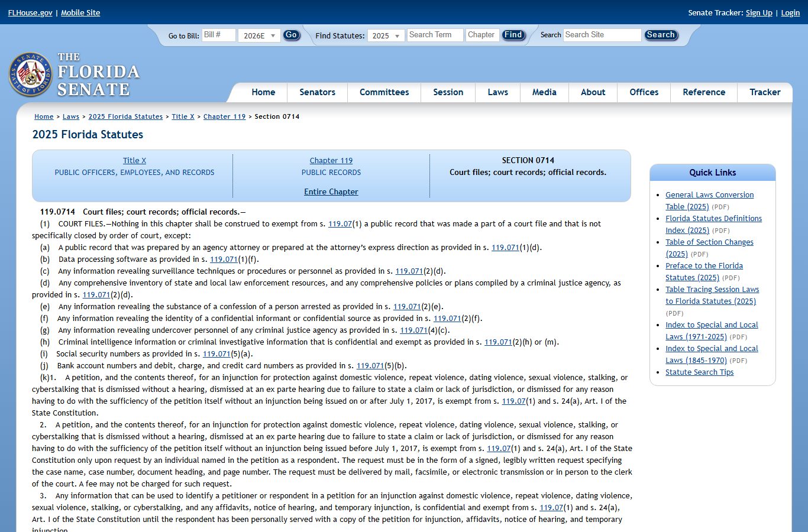Open Table of Section Changes (2025)
This screenshot has width=808, height=532.
pos(709,248)
